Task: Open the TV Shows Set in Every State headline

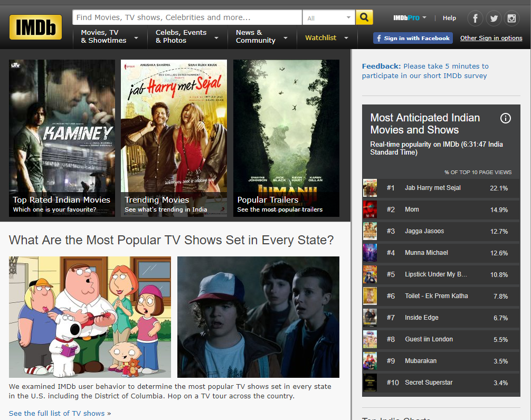Action: click(x=171, y=240)
